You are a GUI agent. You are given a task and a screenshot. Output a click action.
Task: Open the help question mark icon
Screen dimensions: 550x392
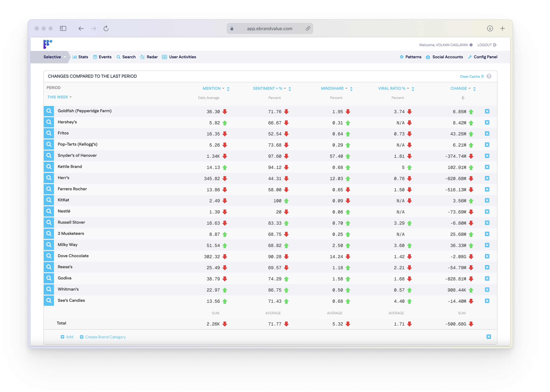pyautogui.click(x=489, y=76)
